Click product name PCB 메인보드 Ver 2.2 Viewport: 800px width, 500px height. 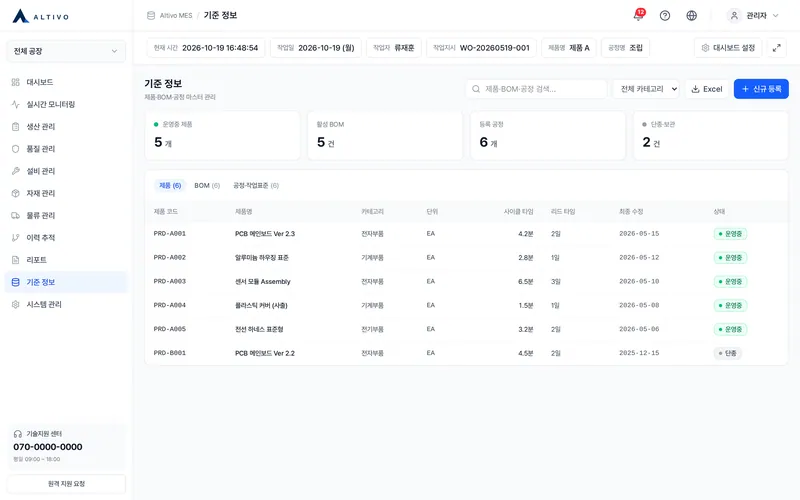coord(264,353)
